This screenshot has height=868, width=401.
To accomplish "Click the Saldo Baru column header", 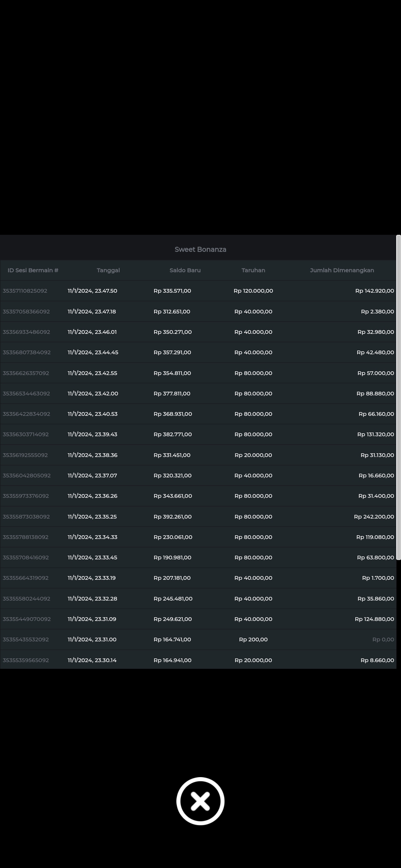I will coord(185,270).
